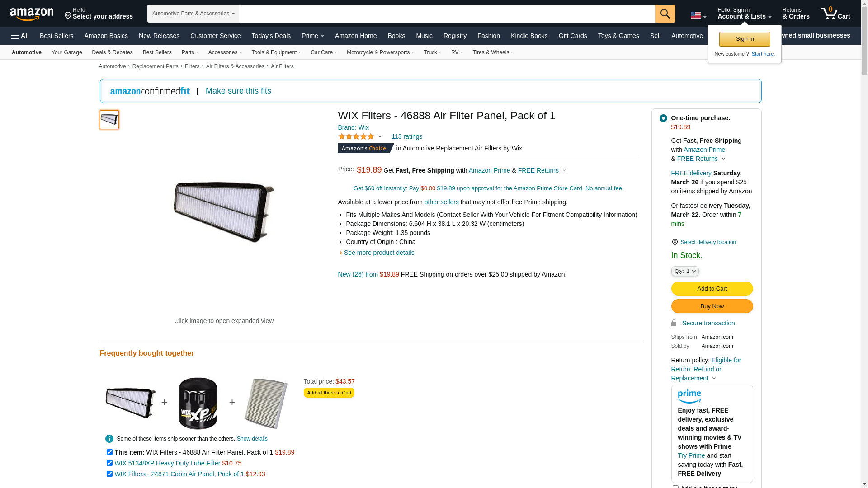Click the Add to Cart button

(x=712, y=289)
